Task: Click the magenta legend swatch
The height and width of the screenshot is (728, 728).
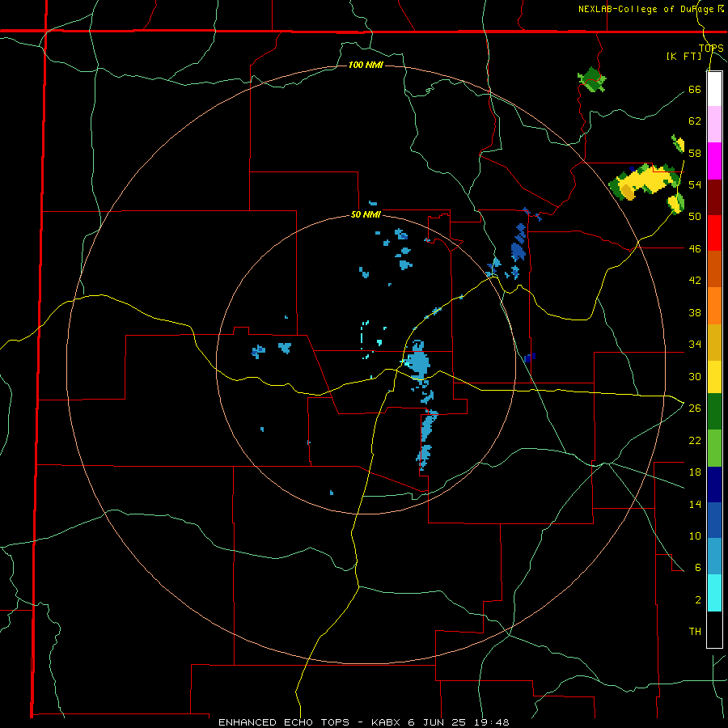Action: click(714, 161)
